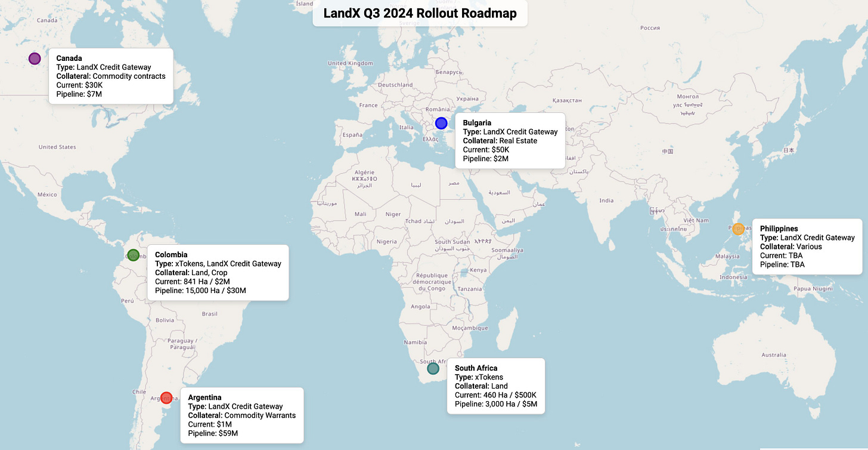The height and width of the screenshot is (450, 868).
Task: Click the Australia map label
Action: pyautogui.click(x=773, y=355)
